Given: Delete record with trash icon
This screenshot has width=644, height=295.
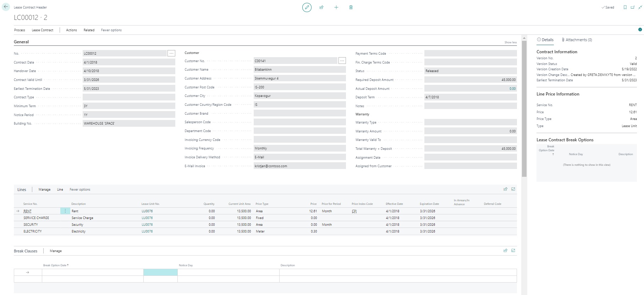Looking at the screenshot, I should 351,7.
